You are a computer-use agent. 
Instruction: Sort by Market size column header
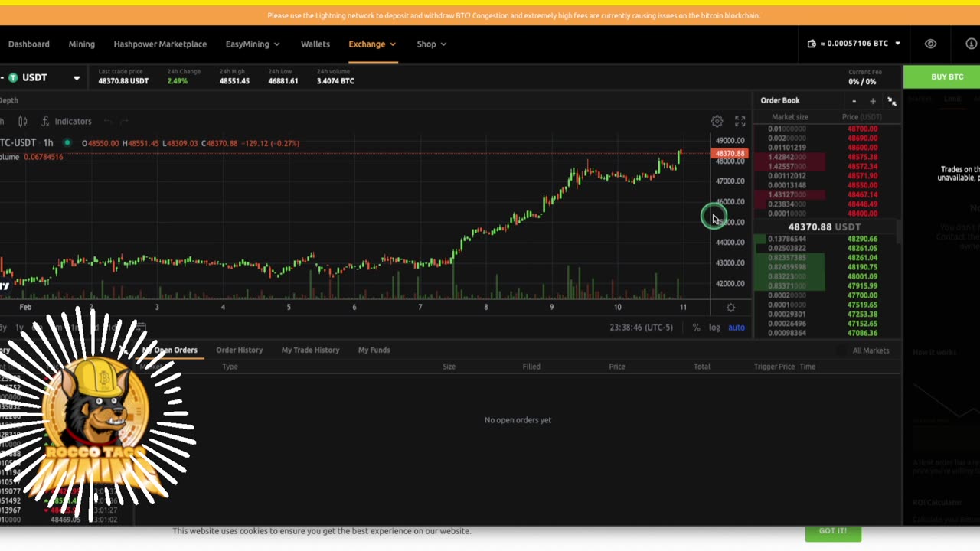coord(789,117)
